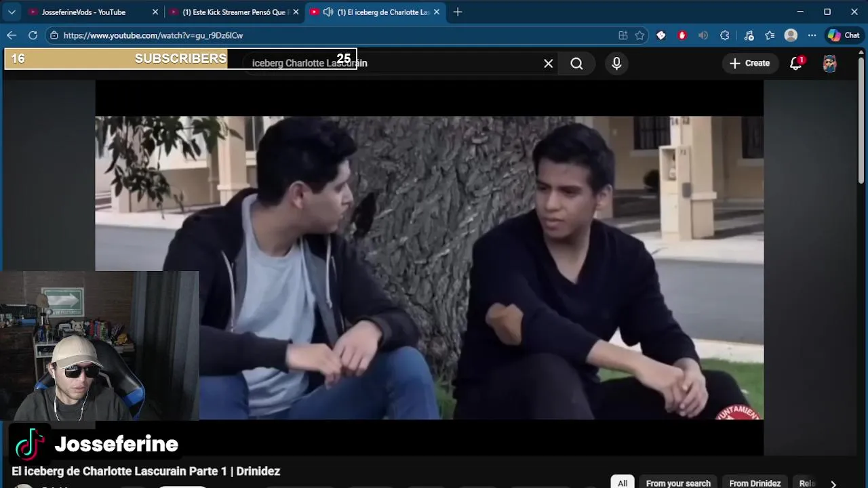The height and width of the screenshot is (488, 868).
Task: Close the JosseferineVods - YouTube tab
Action: click(155, 12)
